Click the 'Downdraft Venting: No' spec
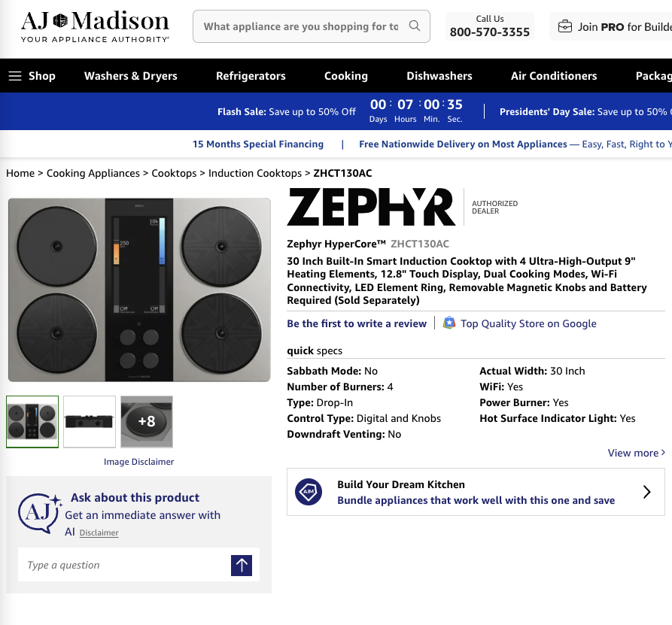 (344, 435)
